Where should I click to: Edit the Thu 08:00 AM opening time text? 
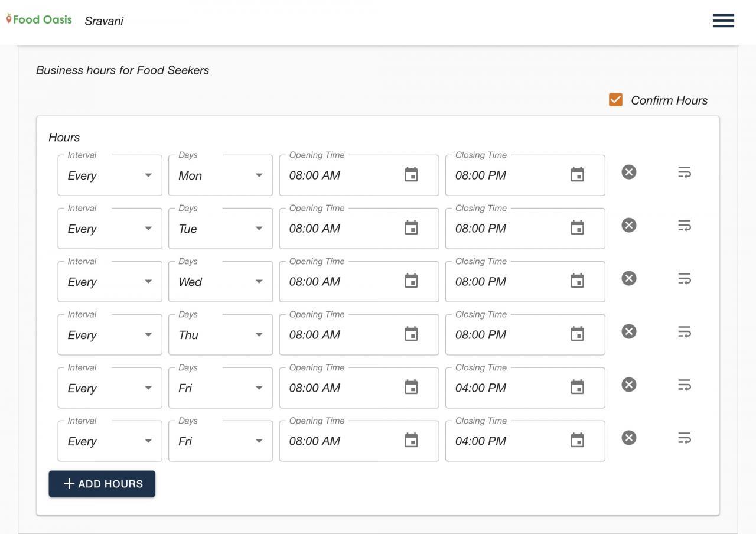point(315,335)
